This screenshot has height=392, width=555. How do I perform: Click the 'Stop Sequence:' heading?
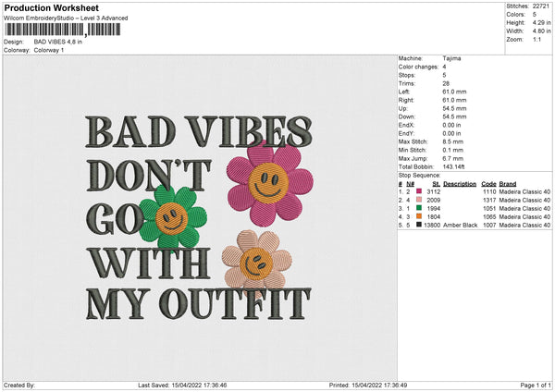click(419, 175)
